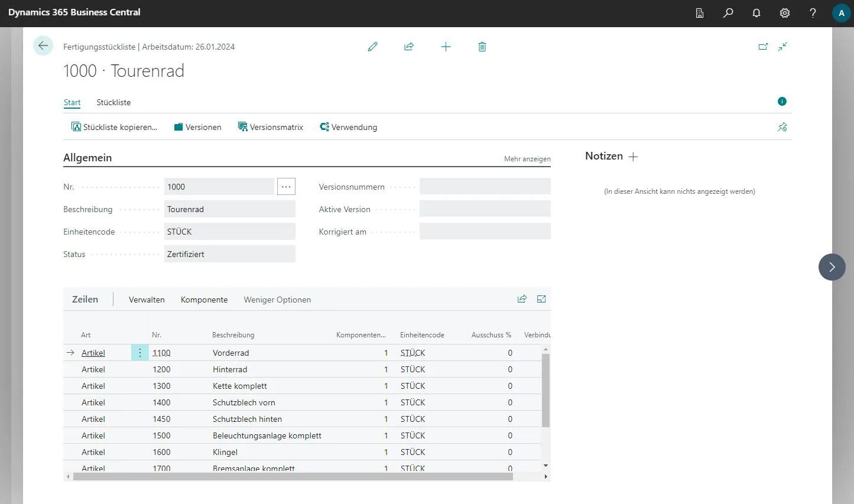This screenshot has height=504, width=854.
Task: Select cell Schutzblech vorn
Action: 244,402
